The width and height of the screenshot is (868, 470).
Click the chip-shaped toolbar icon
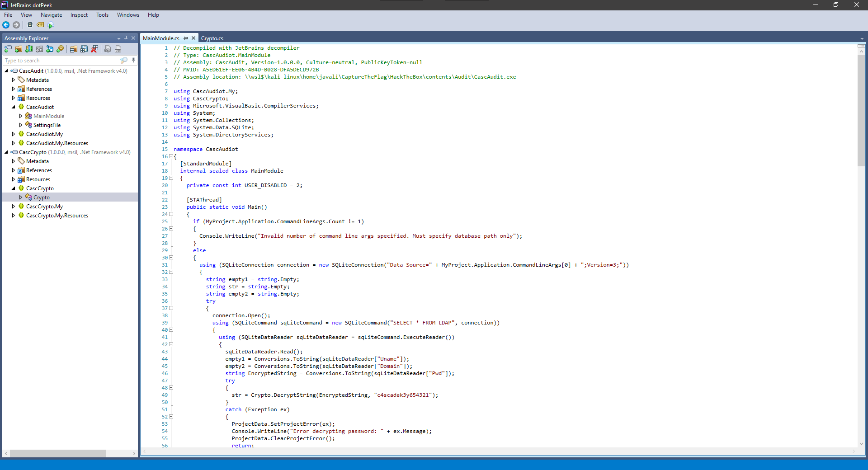pos(30,25)
